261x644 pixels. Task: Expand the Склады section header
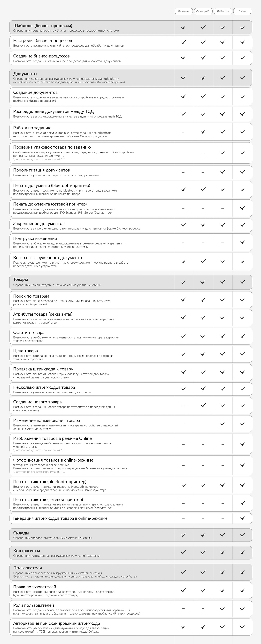pos(131,535)
